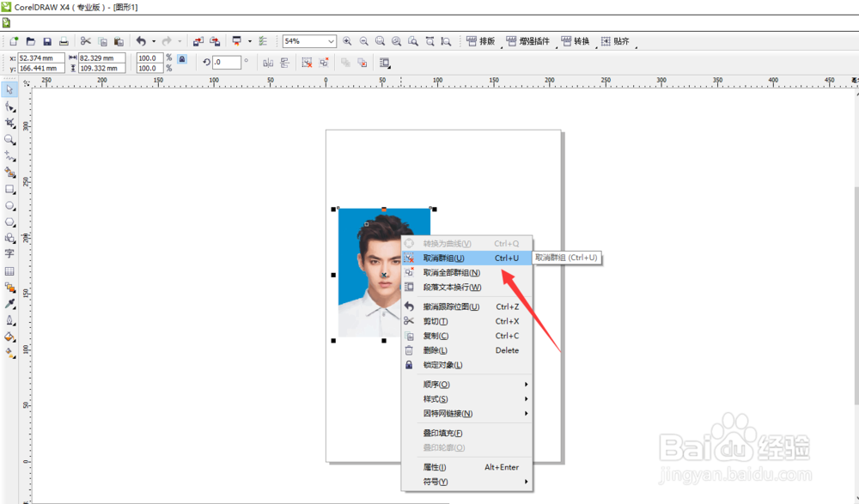
Task: Zoom out with the magnifier minus icon
Action: 363,41
